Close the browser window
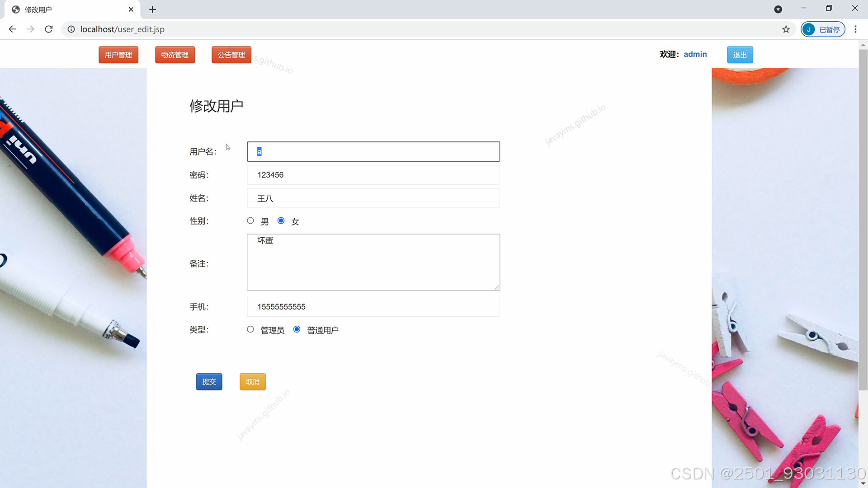Image resolution: width=868 pixels, height=488 pixels. (855, 8)
